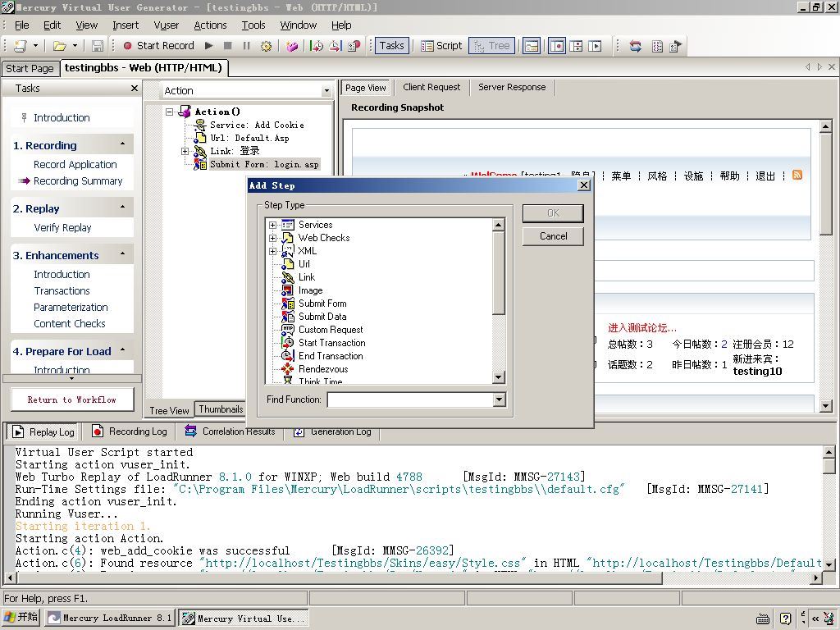This screenshot has height=630, width=840.
Task: Click the Run (play) toolbar icon
Action: [x=209, y=46]
